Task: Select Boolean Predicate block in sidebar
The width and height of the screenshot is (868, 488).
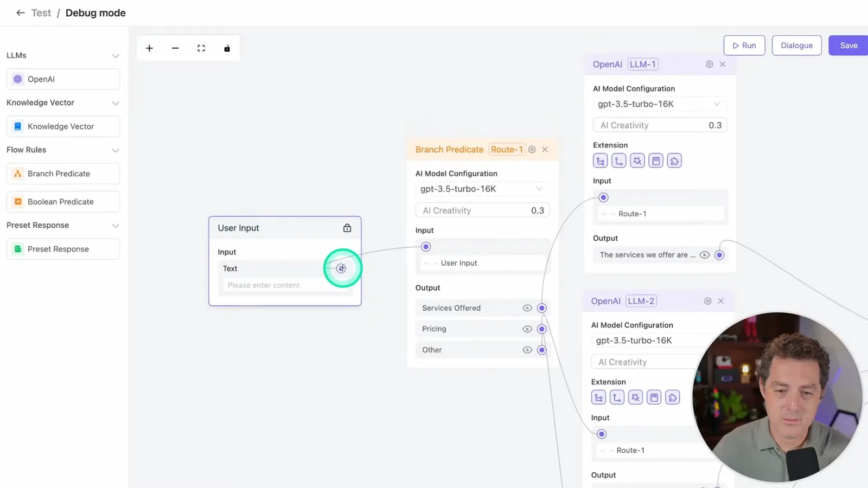Action: [63, 202]
